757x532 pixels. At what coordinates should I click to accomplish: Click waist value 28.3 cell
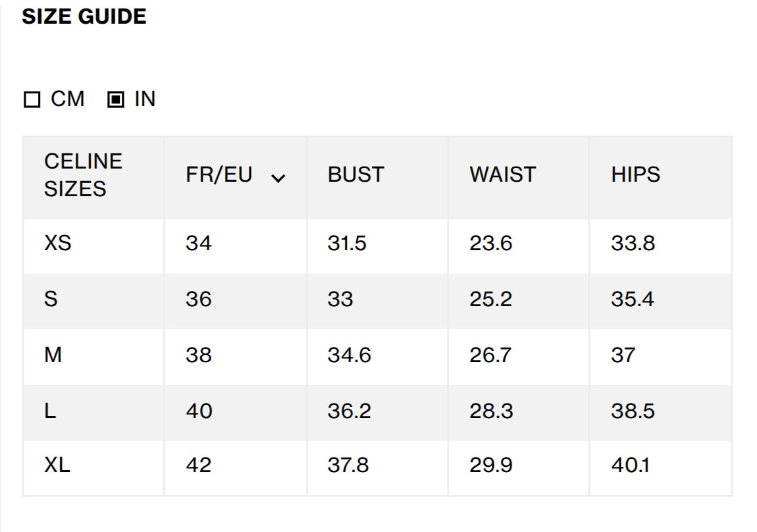click(519, 413)
